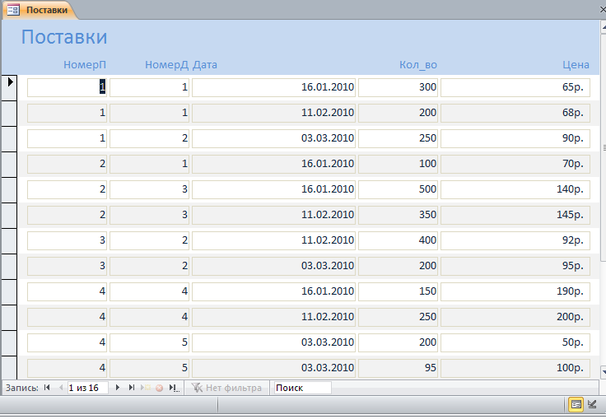Switch to Design view icon in status bar

click(x=592, y=404)
